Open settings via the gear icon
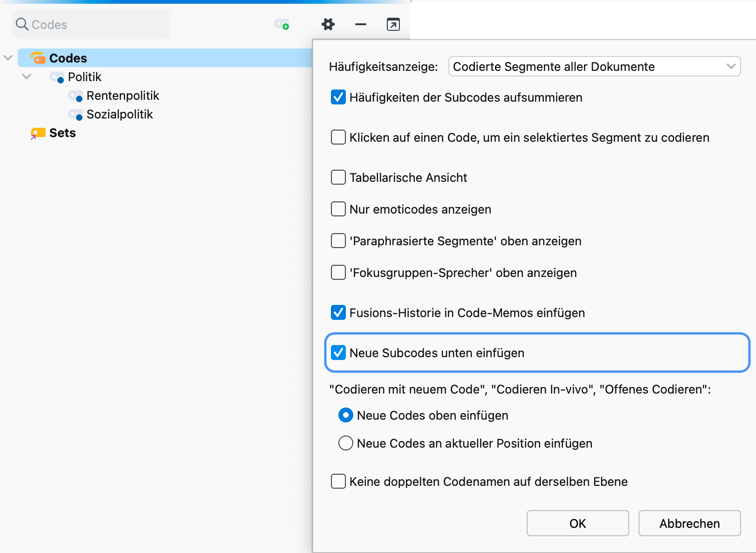756x553 pixels. point(328,24)
